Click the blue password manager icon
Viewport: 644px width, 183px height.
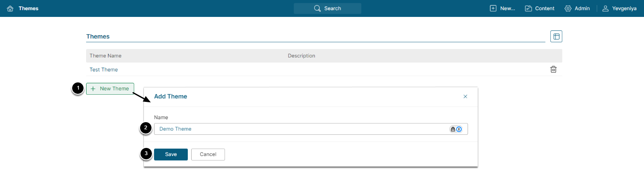[x=459, y=129]
